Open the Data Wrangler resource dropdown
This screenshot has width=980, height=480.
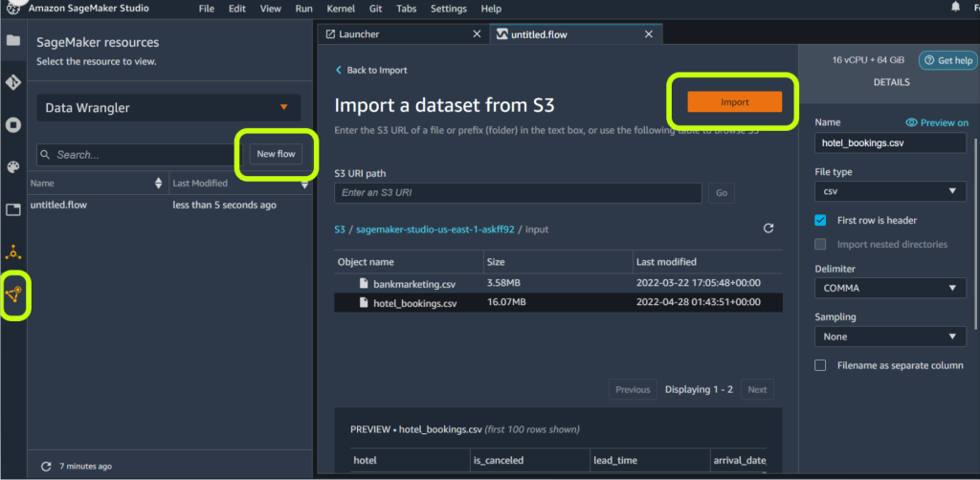click(168, 107)
